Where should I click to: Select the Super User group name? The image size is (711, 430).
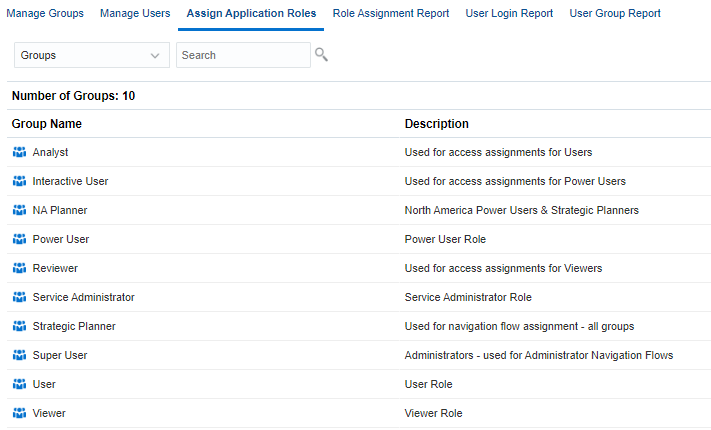coord(60,356)
